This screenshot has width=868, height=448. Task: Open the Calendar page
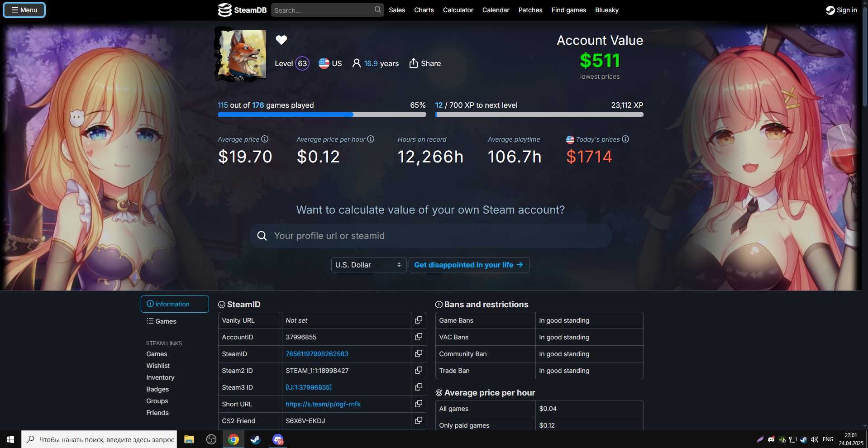pyautogui.click(x=496, y=10)
